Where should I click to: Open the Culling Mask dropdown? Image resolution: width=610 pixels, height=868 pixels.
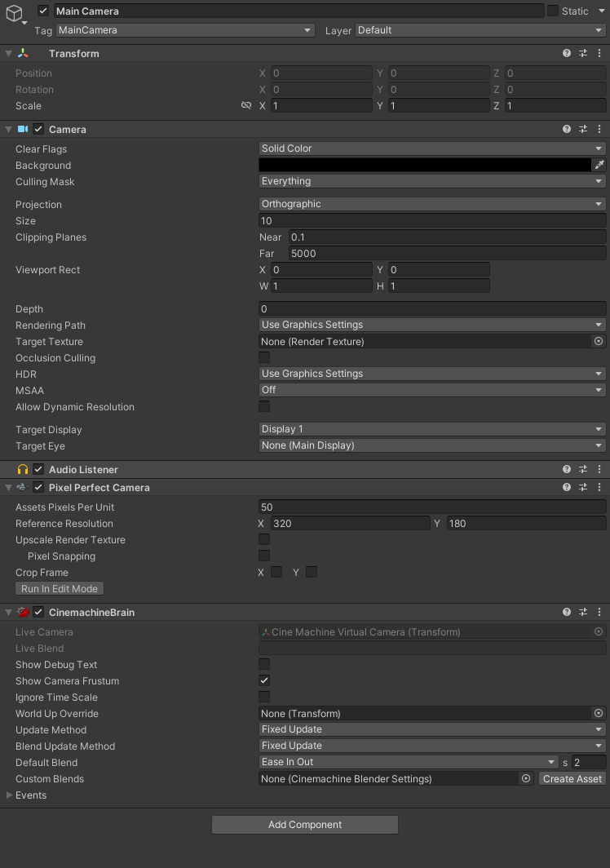[432, 181]
